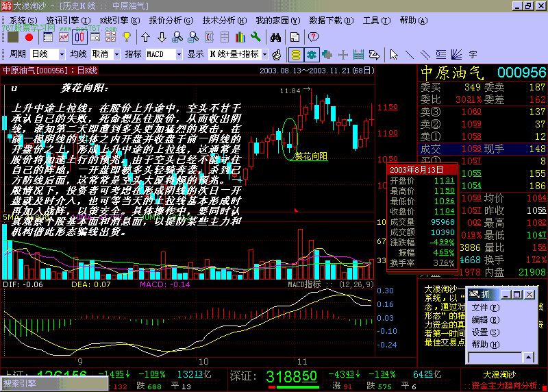Click the 2003年8月13日 date popup header
Image resolution: width=548 pixels, height=392 pixels.
pyautogui.click(x=423, y=170)
